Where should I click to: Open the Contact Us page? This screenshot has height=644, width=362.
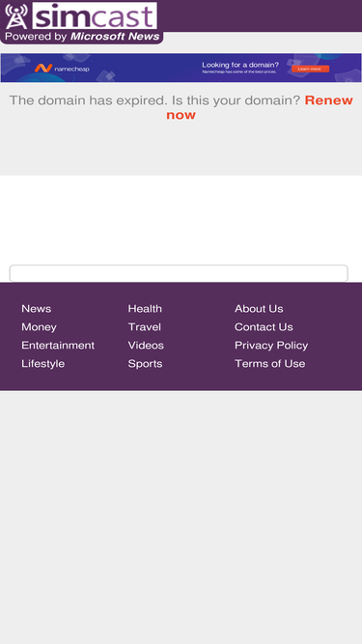coord(264,327)
